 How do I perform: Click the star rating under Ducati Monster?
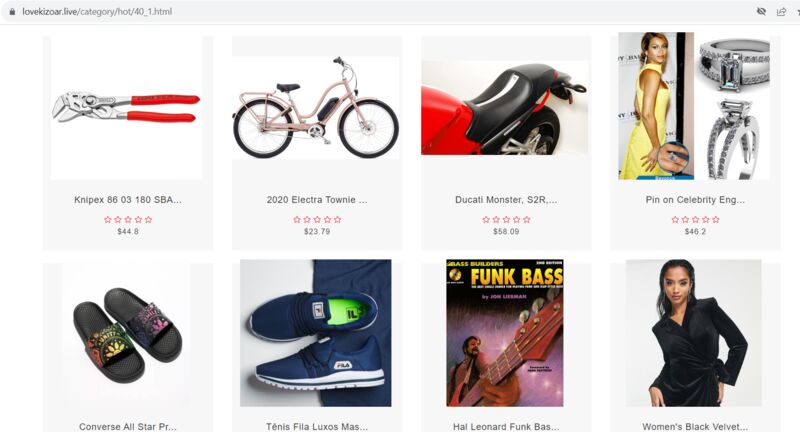pos(507,220)
